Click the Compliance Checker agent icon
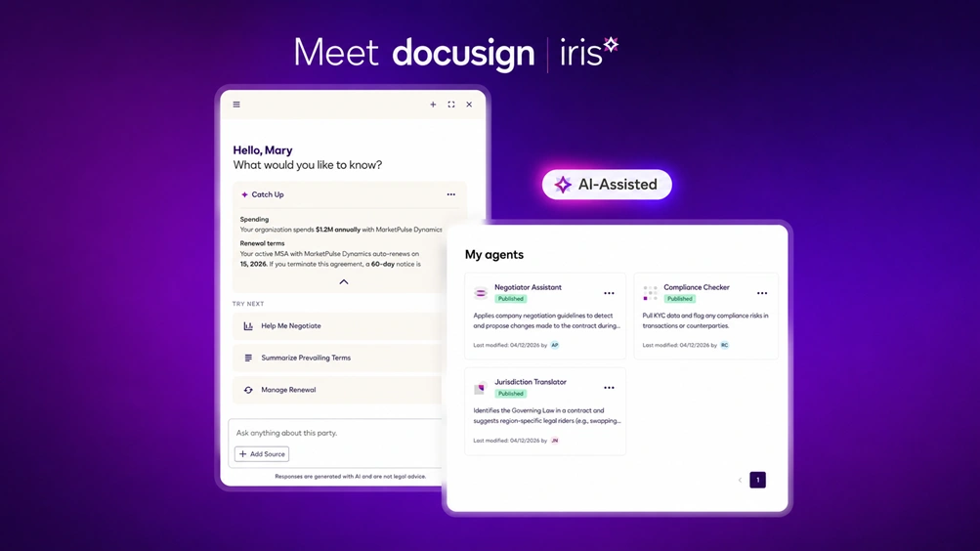980x551 pixels. (650, 293)
